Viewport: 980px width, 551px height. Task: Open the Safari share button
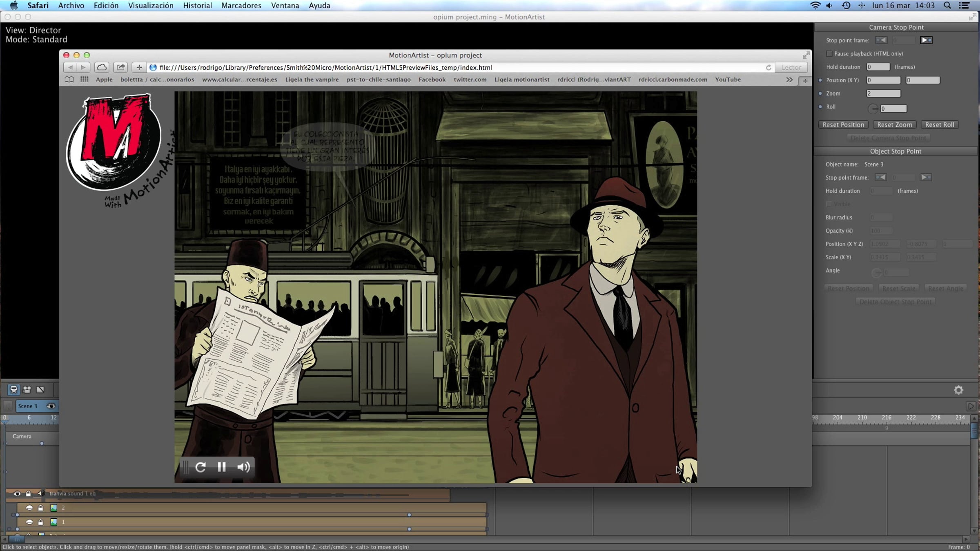[x=120, y=67]
